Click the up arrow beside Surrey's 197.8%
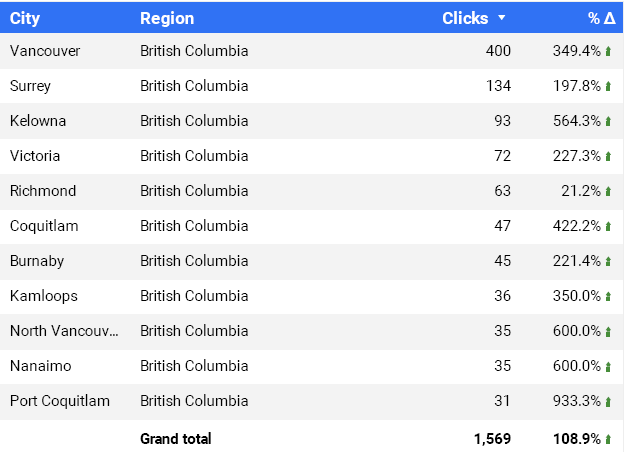 coord(608,86)
